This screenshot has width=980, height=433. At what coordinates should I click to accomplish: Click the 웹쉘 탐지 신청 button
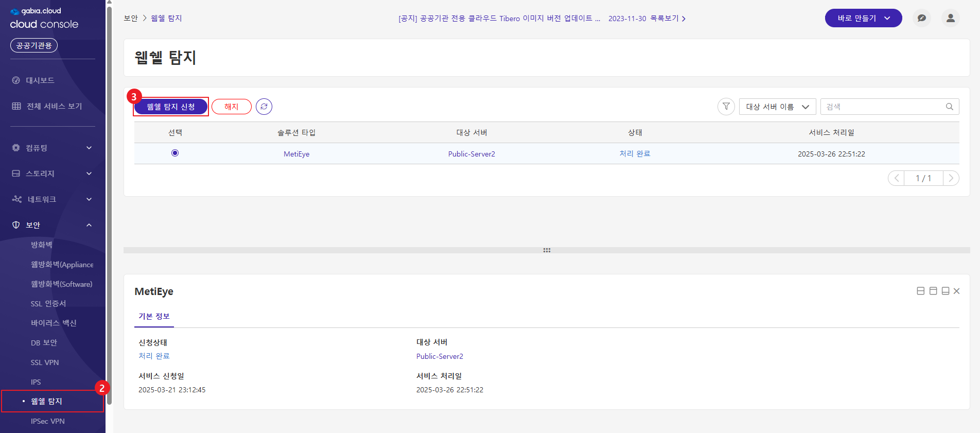tap(171, 107)
